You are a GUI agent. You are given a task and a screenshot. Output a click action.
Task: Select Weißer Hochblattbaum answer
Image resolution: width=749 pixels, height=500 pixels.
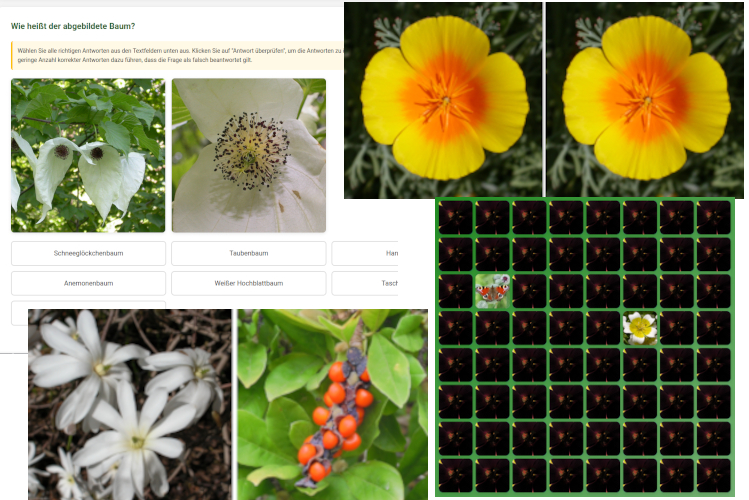pyautogui.click(x=248, y=283)
